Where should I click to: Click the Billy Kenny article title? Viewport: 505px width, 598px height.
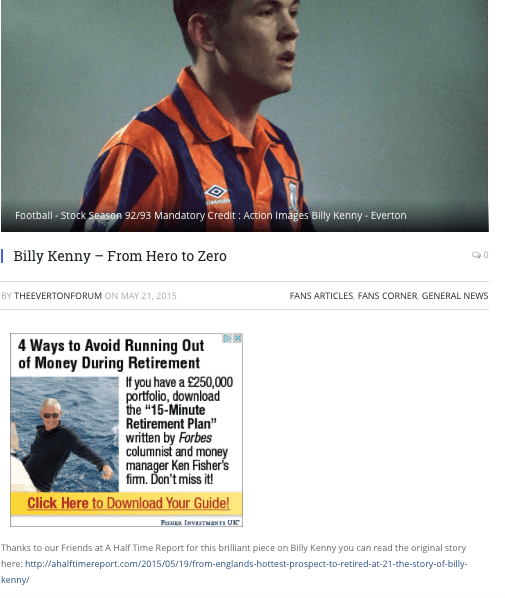[x=120, y=256]
